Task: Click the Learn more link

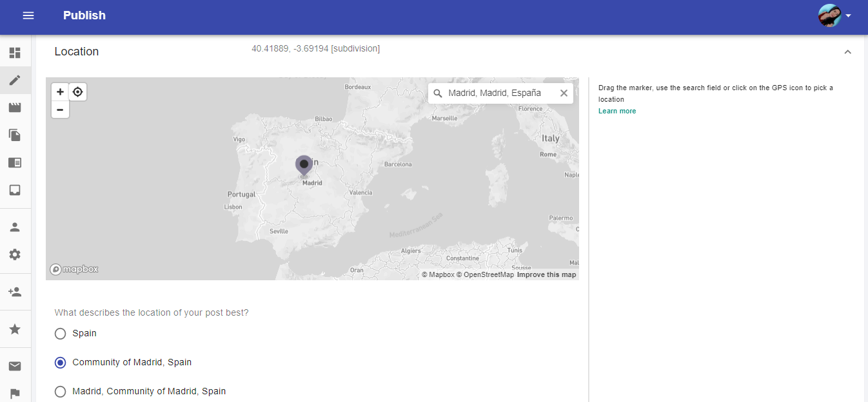Action: pyautogui.click(x=617, y=111)
